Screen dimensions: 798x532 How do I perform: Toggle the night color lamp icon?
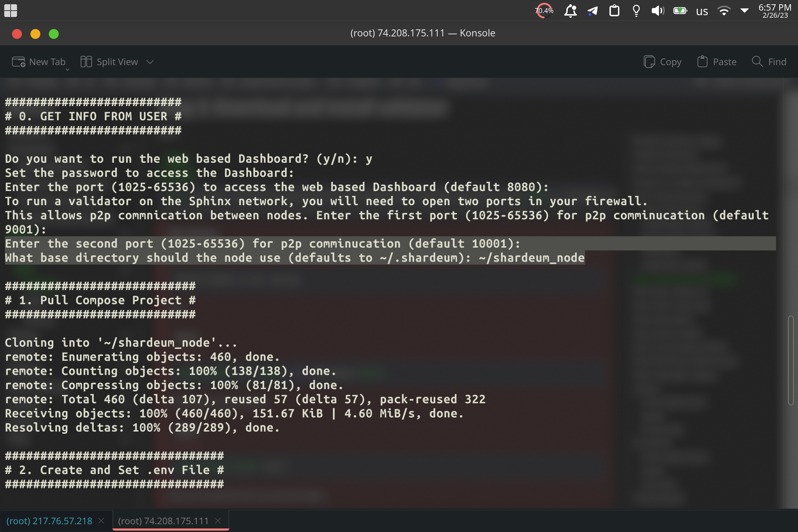point(636,11)
